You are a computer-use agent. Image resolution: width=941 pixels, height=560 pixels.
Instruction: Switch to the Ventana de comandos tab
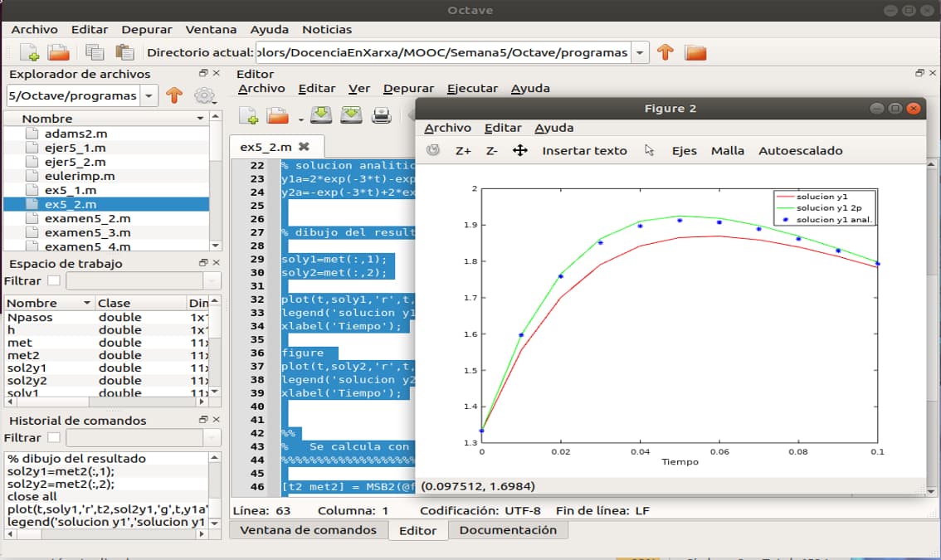(308, 530)
